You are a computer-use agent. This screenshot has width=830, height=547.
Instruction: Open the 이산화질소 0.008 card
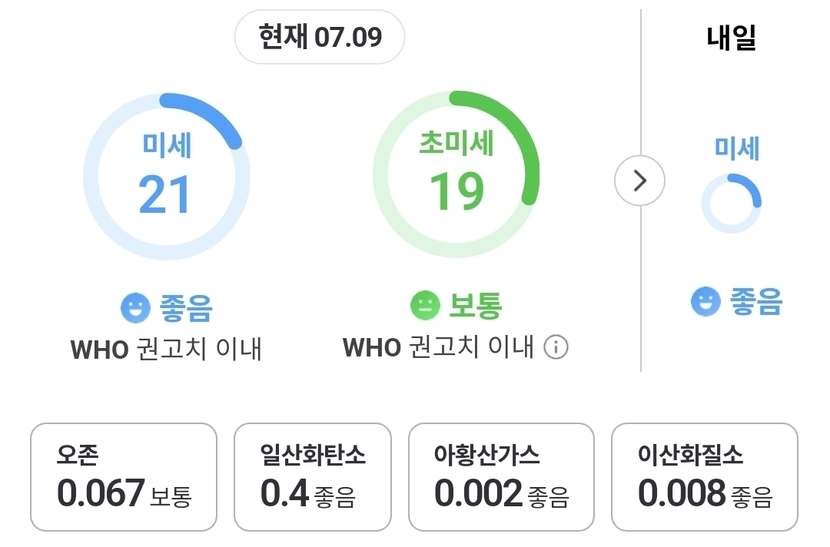coord(705,477)
